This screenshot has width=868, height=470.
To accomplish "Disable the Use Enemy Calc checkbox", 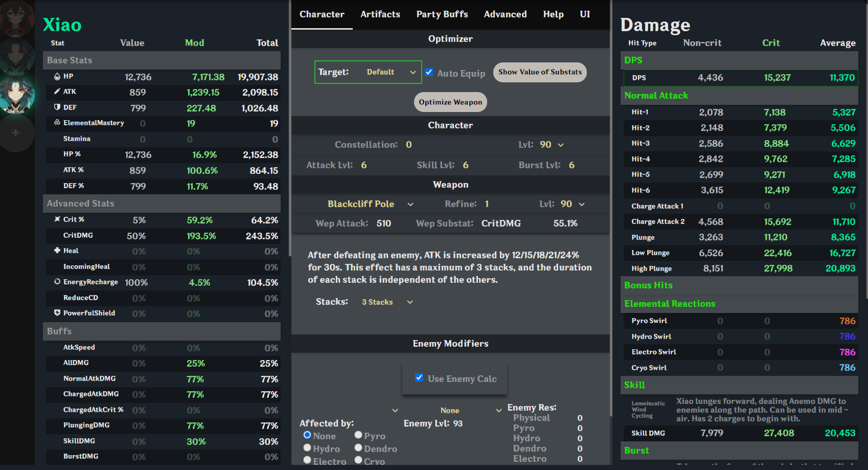I will coord(419,378).
